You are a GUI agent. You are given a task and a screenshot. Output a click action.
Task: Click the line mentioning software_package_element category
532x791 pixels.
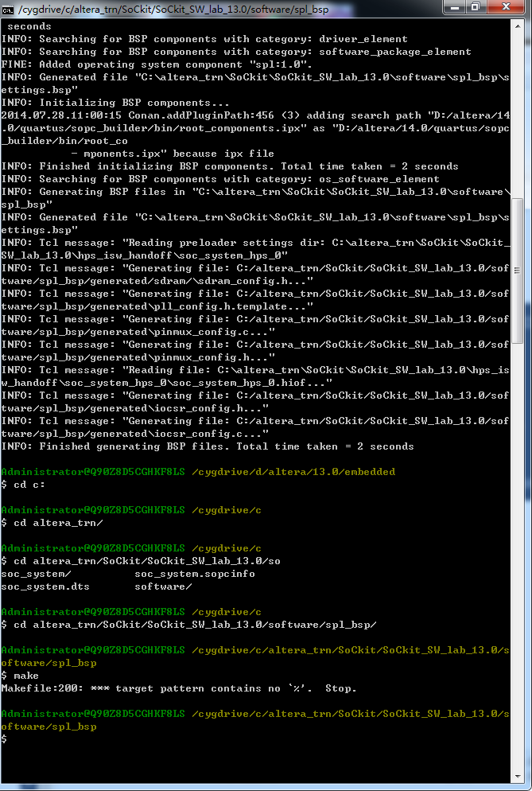[x=236, y=52]
